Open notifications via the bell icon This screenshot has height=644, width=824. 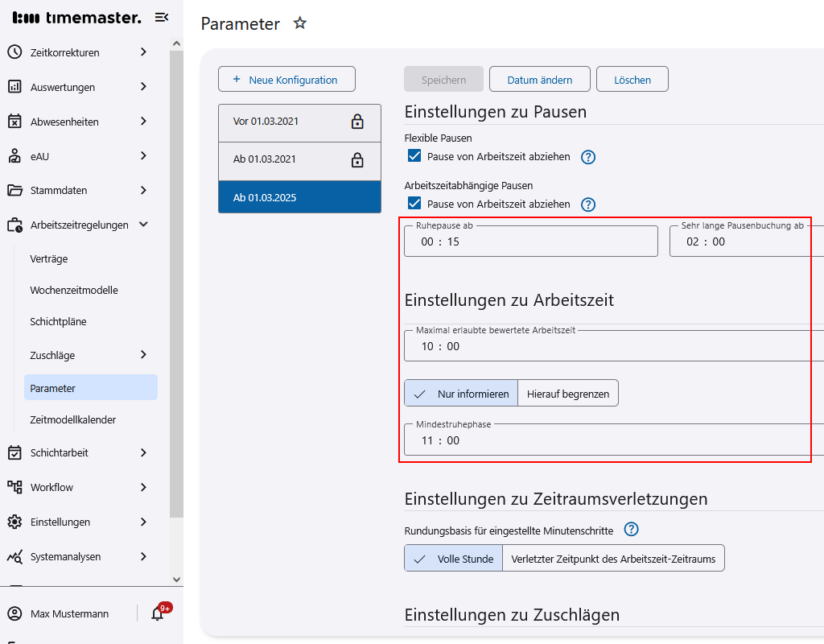pos(155,613)
